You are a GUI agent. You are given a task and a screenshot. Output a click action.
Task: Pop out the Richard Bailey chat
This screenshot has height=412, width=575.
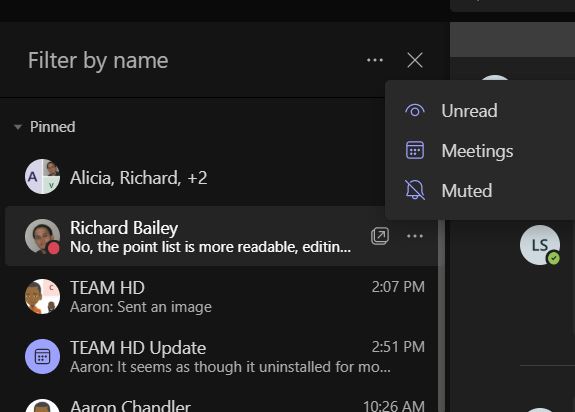[380, 236]
